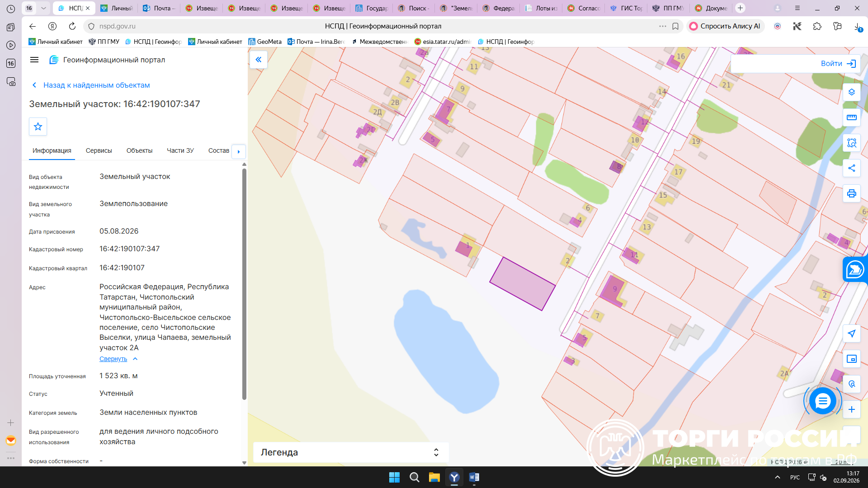Collapse the side panel with double chevron
Screen dimensions: 868x488
point(259,60)
